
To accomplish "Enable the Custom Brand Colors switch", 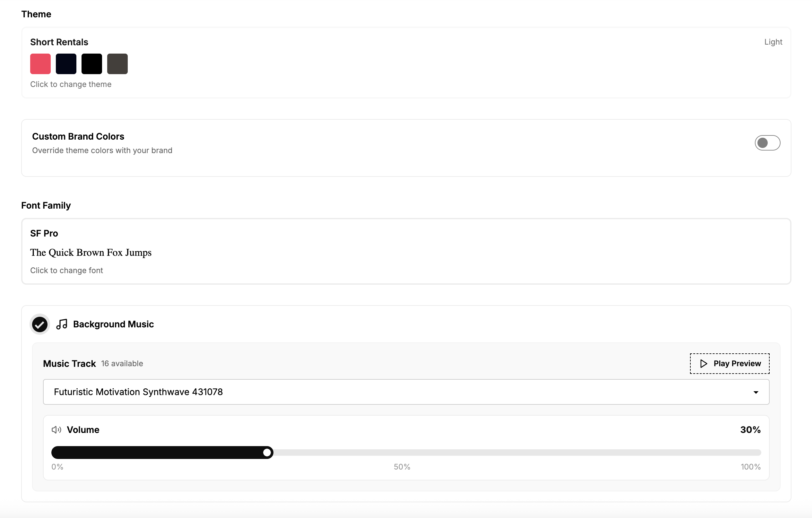I will coord(767,142).
